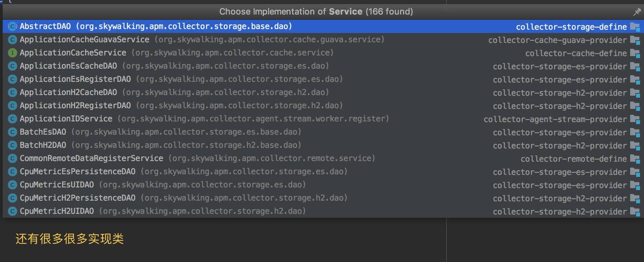This screenshot has height=262, width=644.
Task: Choose CommonRemoteDataRegisterService entry
Action: pyautogui.click(x=323, y=158)
